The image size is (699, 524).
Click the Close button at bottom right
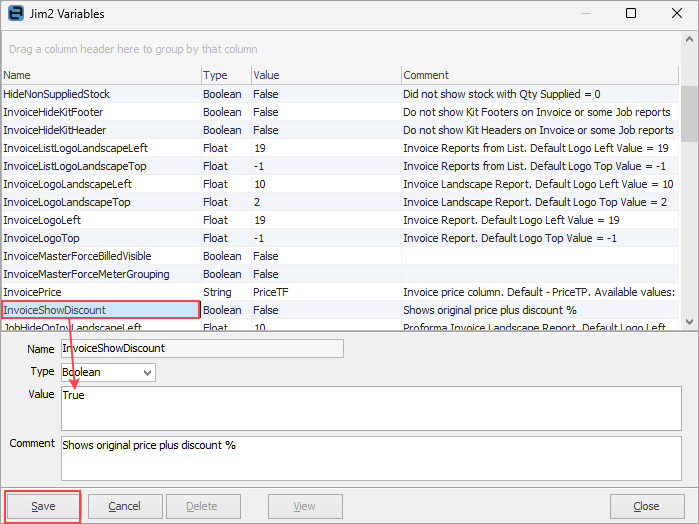pyautogui.click(x=646, y=506)
